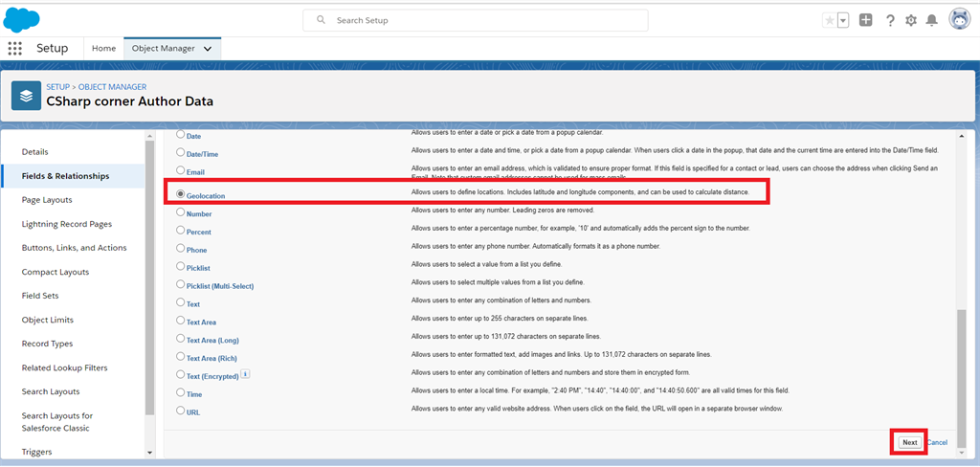
Task: Click the object layers icon in header
Action: (26, 96)
